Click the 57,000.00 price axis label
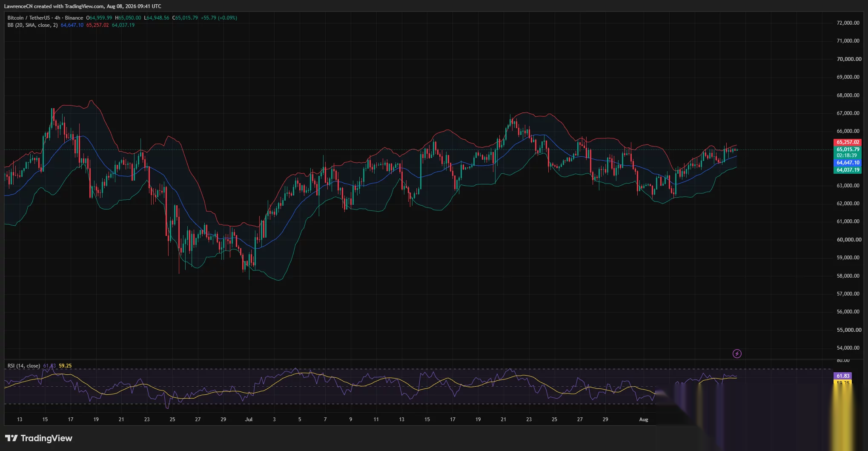 pos(848,294)
